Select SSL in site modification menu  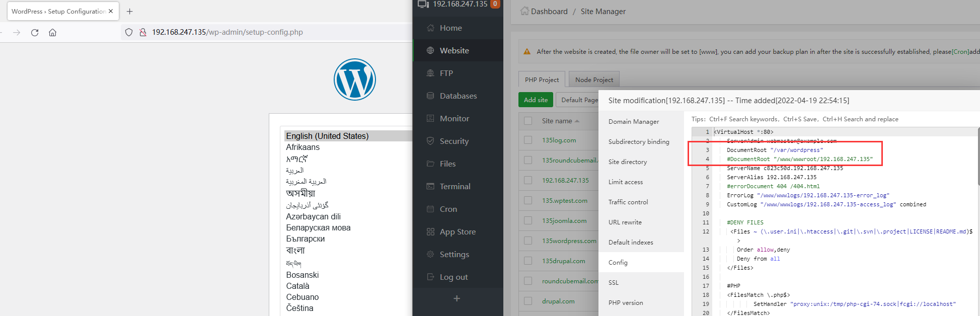tap(641, 282)
